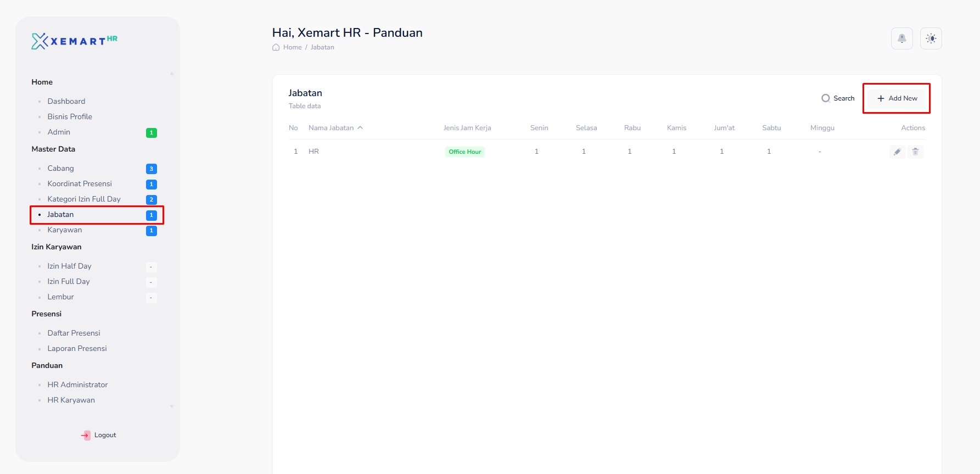This screenshot has width=980, height=474.
Task: Open the HR Administrator guide
Action: click(x=77, y=384)
